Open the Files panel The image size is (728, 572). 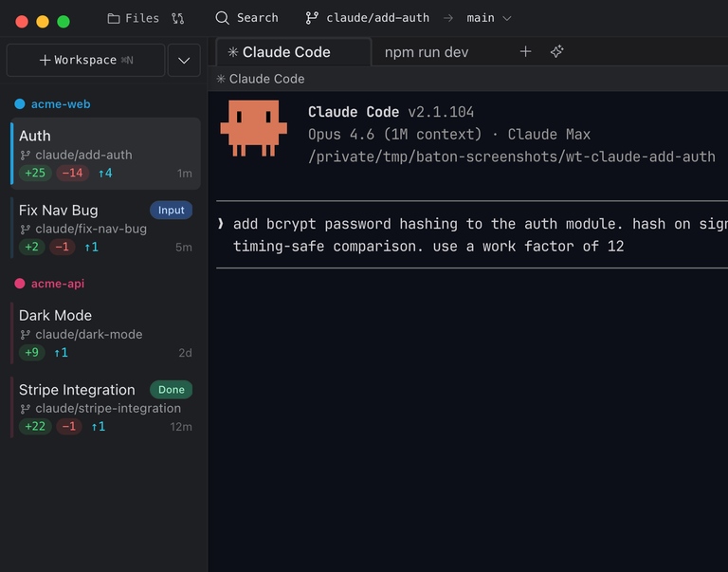click(134, 18)
